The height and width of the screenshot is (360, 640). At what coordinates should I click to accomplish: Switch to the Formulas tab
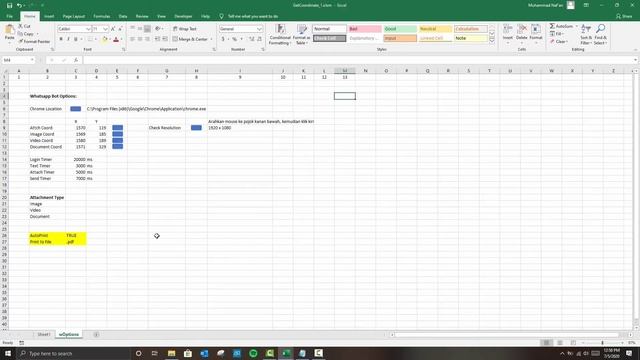point(102,16)
